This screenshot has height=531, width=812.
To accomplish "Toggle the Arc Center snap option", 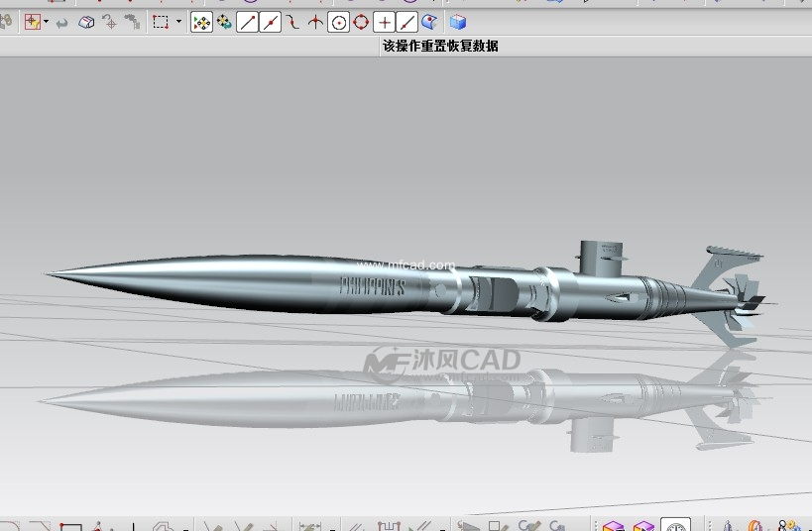I will click(338, 22).
